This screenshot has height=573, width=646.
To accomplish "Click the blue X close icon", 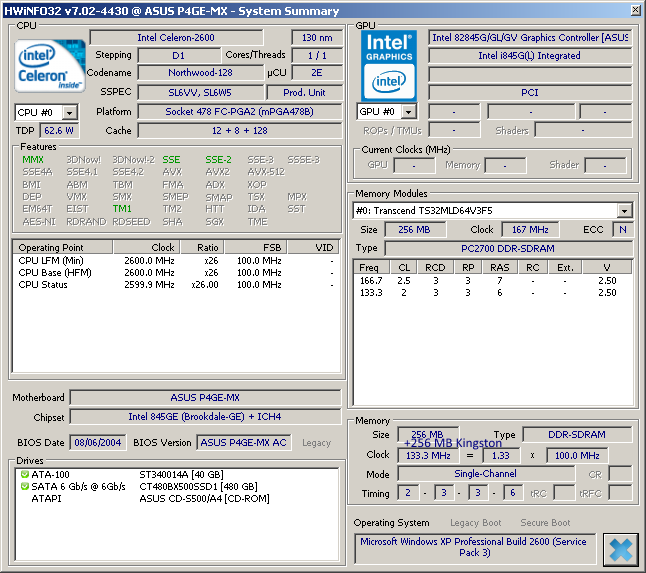I will click(x=620, y=548).
